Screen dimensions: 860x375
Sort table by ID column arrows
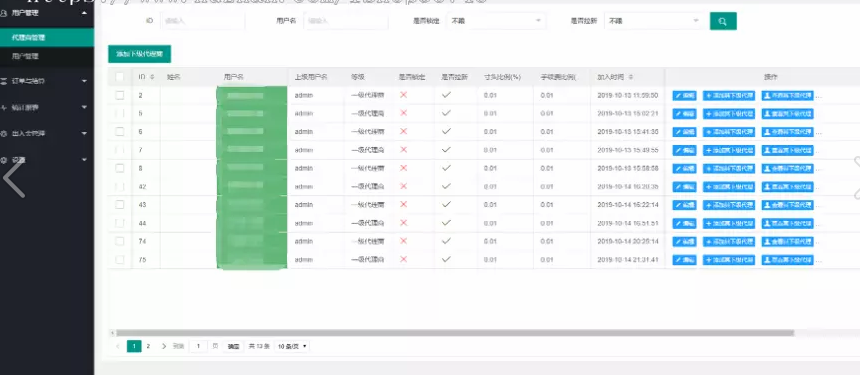(152, 77)
